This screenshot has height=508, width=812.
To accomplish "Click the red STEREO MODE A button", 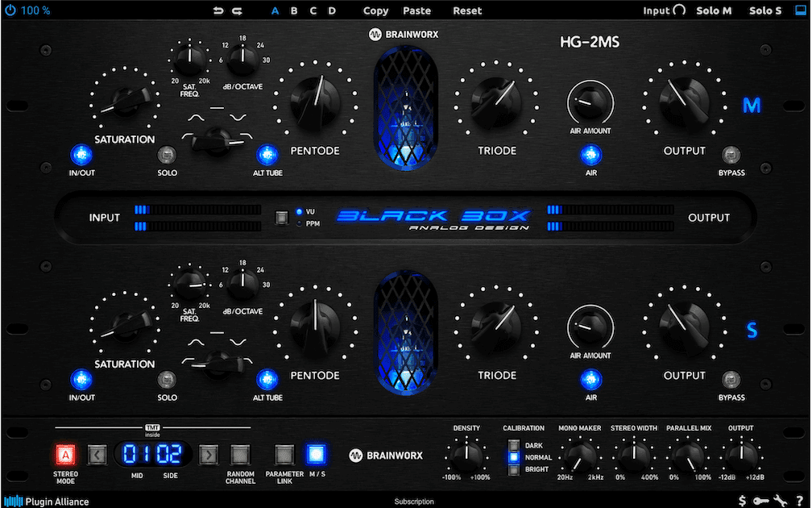I will coord(66,455).
